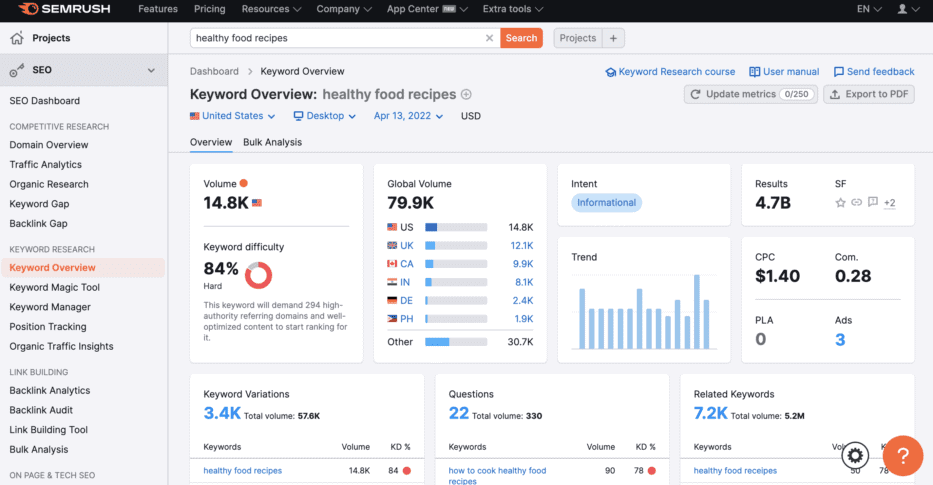Open Organic Traffic Insights in sidebar

pyautogui.click(x=61, y=346)
